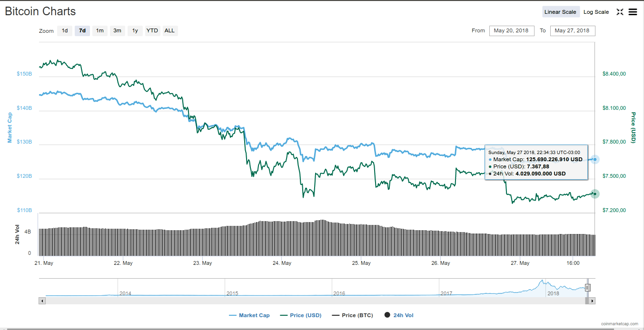Click the Bitcoin Charts title
644x330 pixels.
pyautogui.click(x=40, y=11)
